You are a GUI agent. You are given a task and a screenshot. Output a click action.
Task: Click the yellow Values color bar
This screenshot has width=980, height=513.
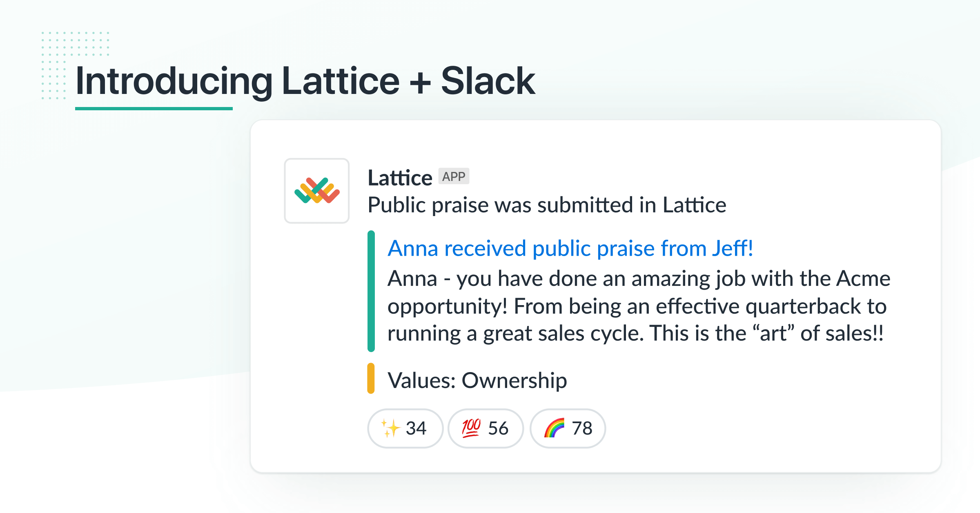click(x=371, y=378)
